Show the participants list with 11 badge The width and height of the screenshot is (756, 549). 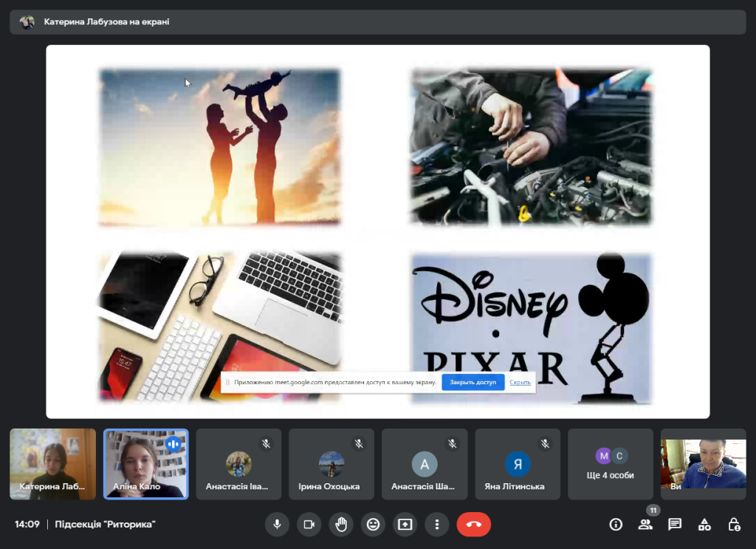[645, 525]
